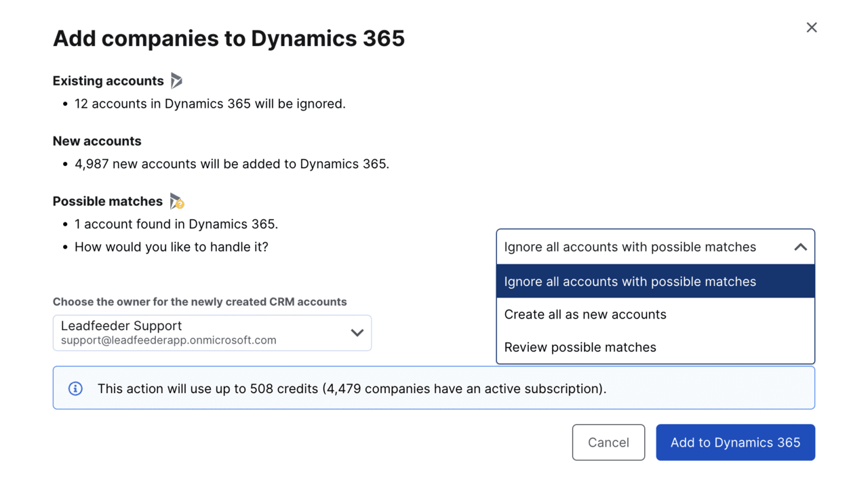Click the 'Possible matches' heading
This screenshot has width=868, height=488.
click(x=108, y=201)
